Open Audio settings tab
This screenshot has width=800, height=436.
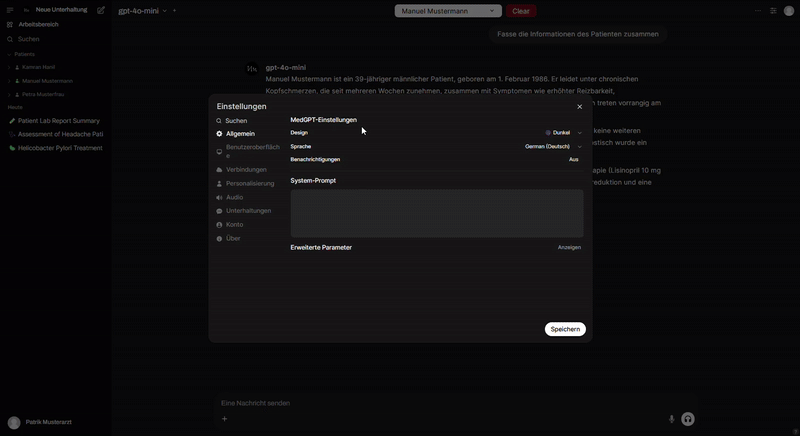click(x=230, y=197)
